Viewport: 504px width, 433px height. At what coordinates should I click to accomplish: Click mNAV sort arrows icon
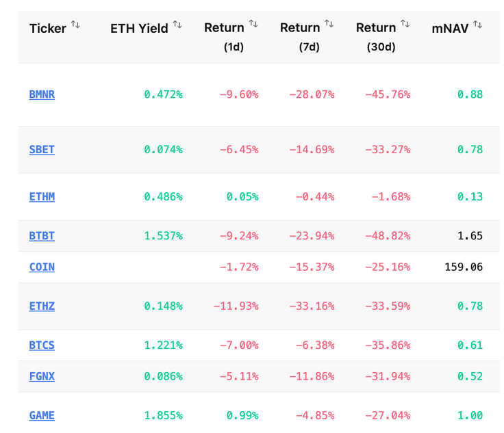pyautogui.click(x=477, y=25)
